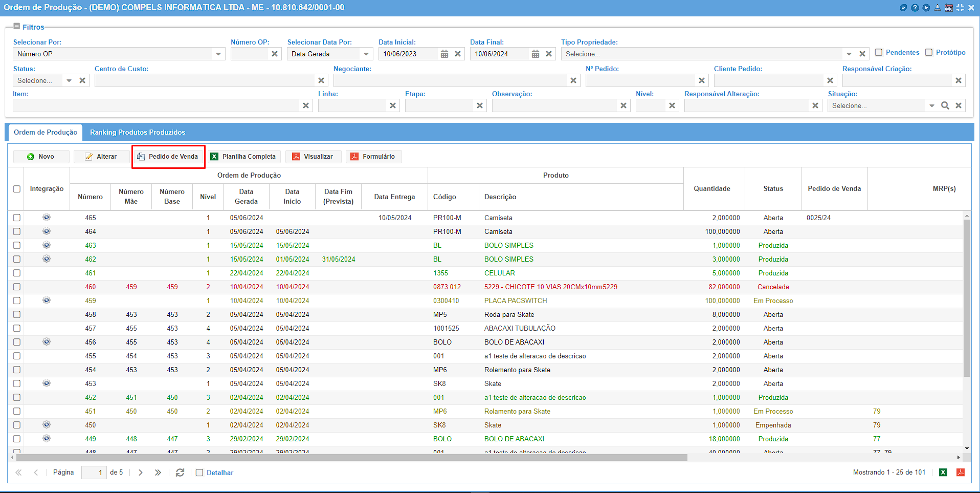Focus the Número OP input field
980x493 pixels.
coord(250,54)
